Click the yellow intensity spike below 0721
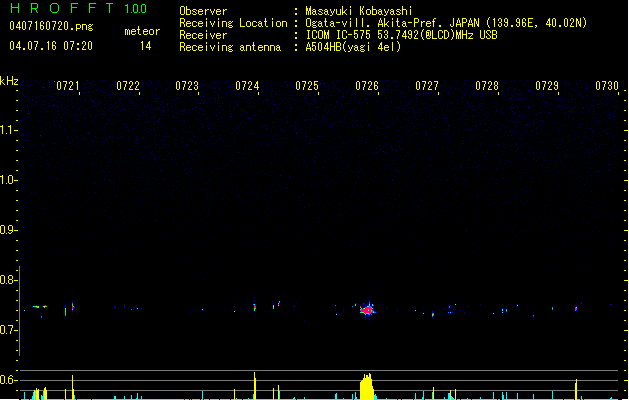Image resolution: width=629 pixels, height=400 pixels. 73,387
